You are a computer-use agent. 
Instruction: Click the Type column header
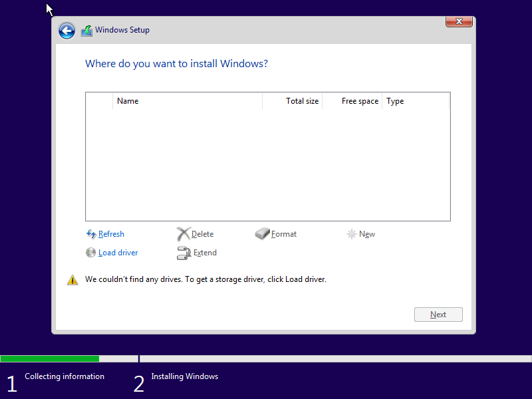[x=395, y=101]
